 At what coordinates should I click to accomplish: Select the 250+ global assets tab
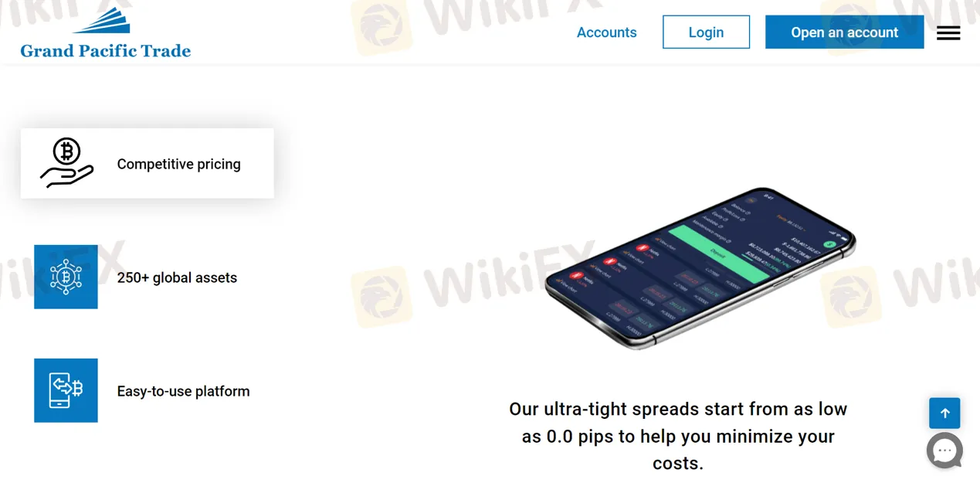(x=147, y=277)
